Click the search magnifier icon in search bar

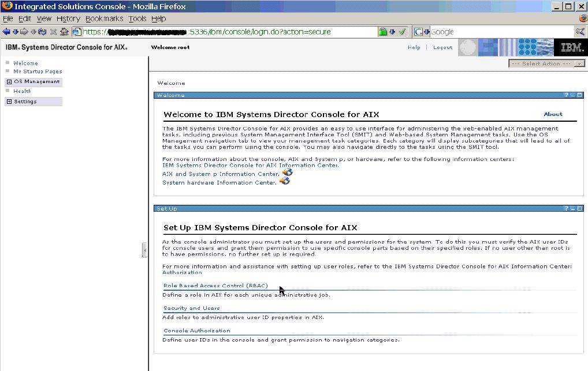(x=580, y=32)
